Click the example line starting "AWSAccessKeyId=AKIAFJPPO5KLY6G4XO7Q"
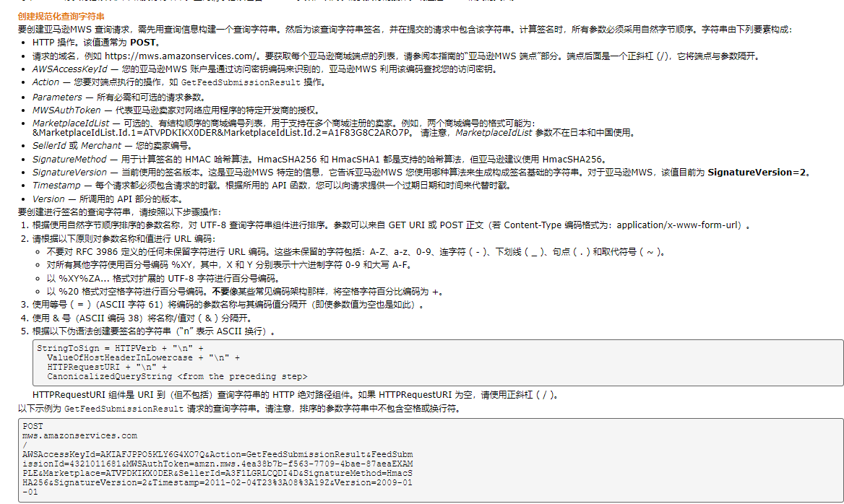844x504 pixels. click(218, 454)
